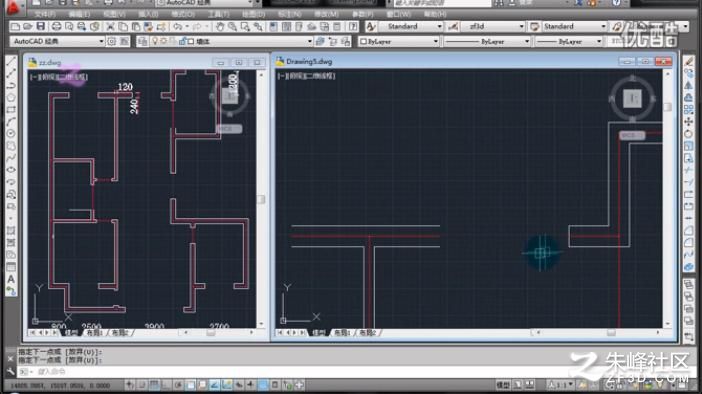The width and height of the screenshot is (702, 394).
Task: Toggle grid display in status bar
Action: 154,385
